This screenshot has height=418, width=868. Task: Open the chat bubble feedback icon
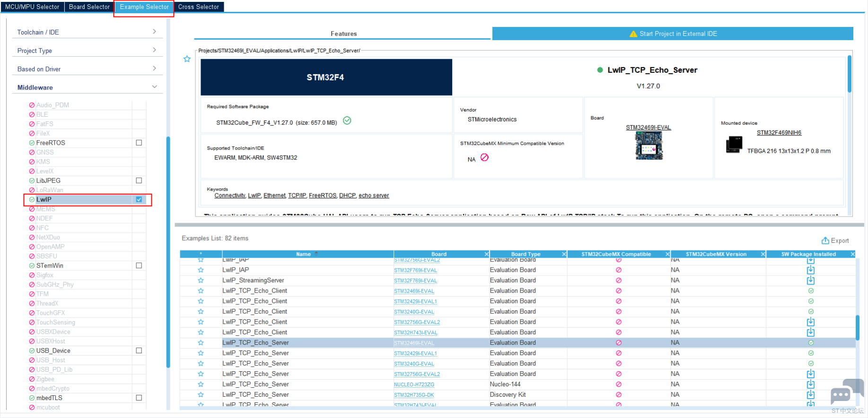[x=846, y=391]
